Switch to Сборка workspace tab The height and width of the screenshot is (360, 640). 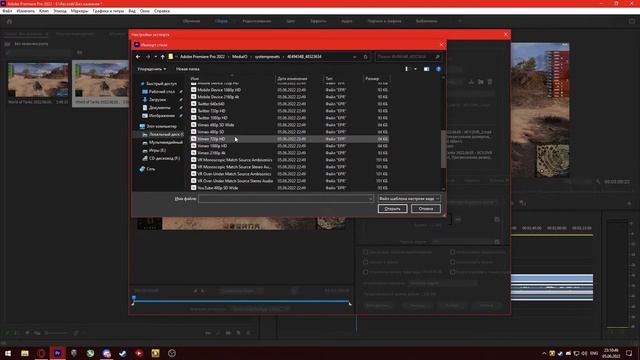[x=221, y=21]
